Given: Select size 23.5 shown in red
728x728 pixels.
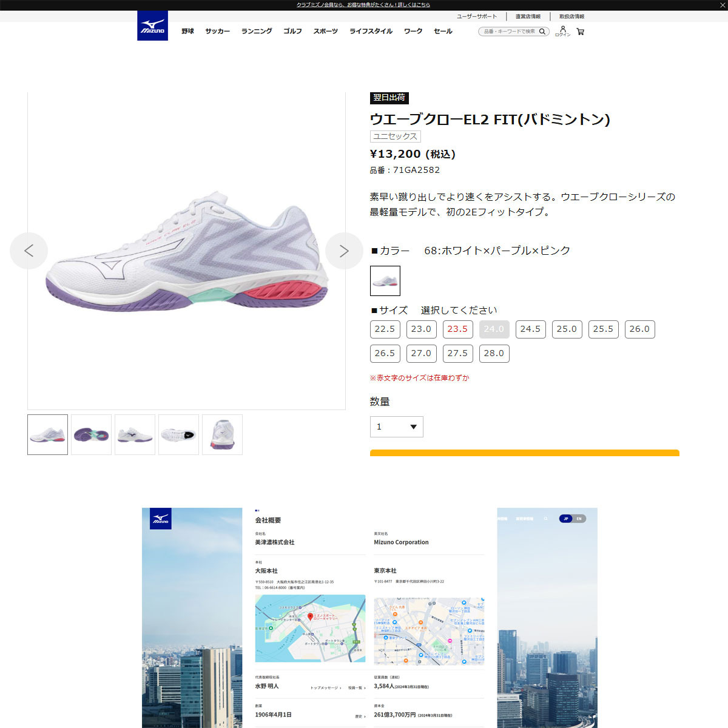Looking at the screenshot, I should pyautogui.click(x=458, y=329).
